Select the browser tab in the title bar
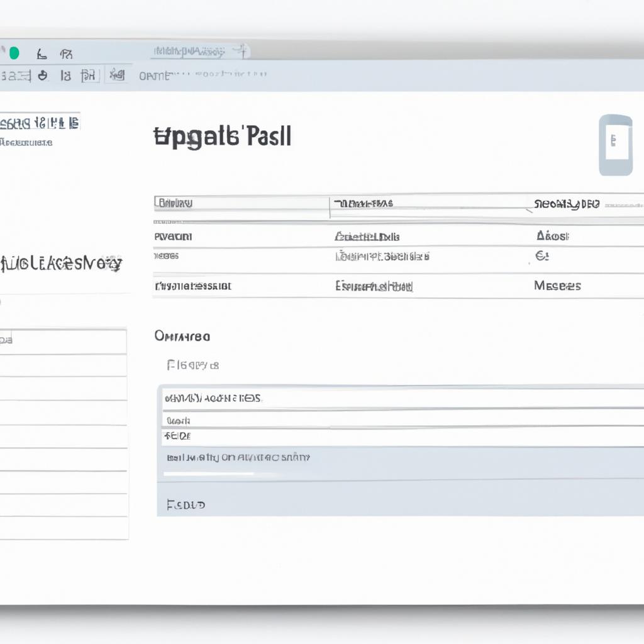The image size is (644, 644). (x=189, y=52)
